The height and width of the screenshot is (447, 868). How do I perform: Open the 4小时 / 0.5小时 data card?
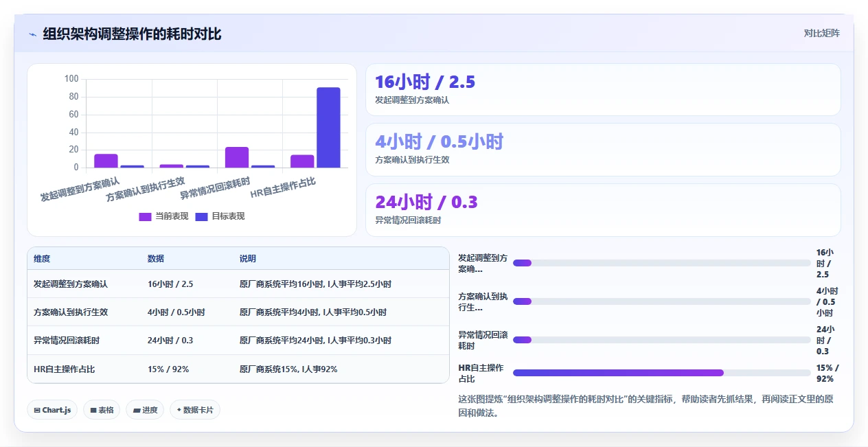tap(603, 150)
